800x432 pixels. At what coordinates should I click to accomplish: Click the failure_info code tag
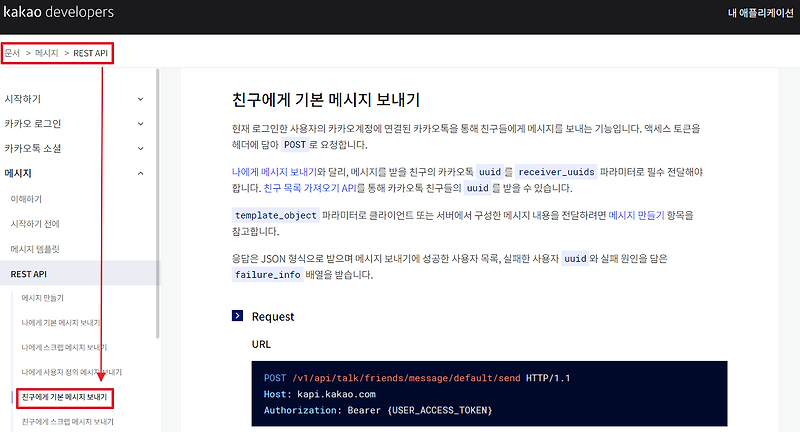click(x=267, y=274)
